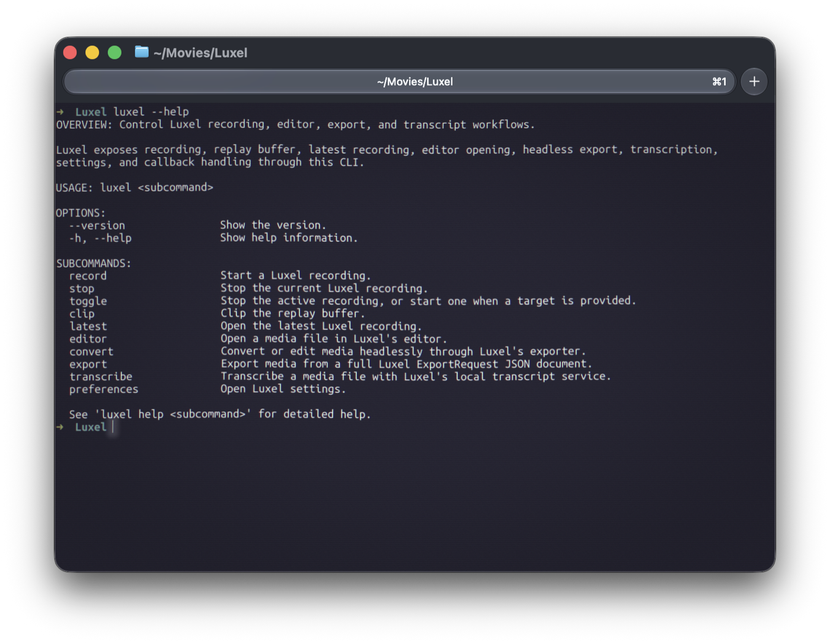The image size is (830, 644).
Task: Click the 'Luxel' directory name in the first prompt
Action: coord(91,111)
